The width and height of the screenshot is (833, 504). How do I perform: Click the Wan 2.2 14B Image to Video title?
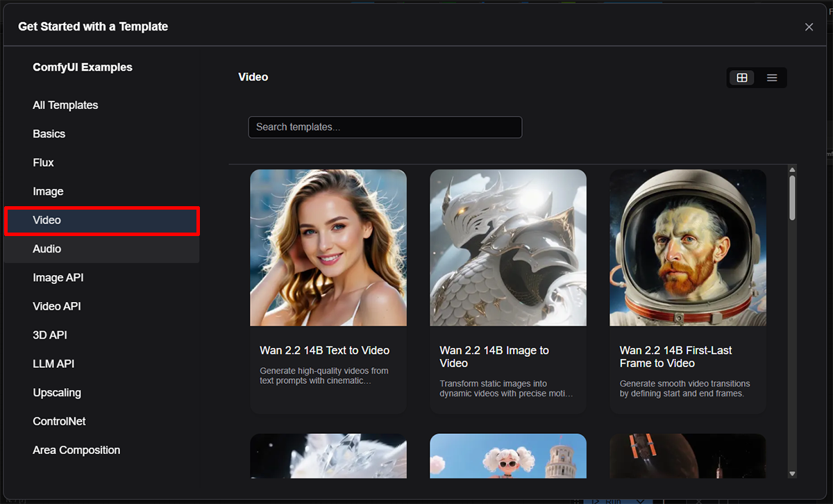coord(494,357)
